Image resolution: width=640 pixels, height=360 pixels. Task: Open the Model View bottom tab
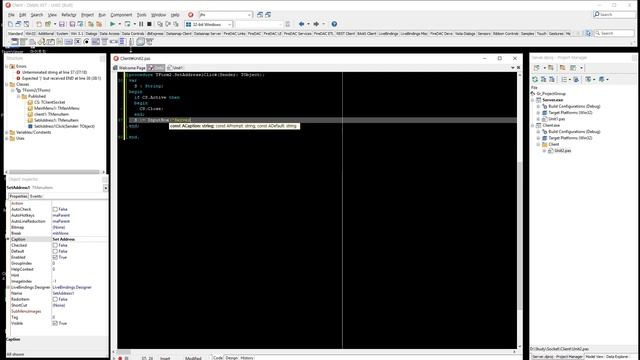594,357
